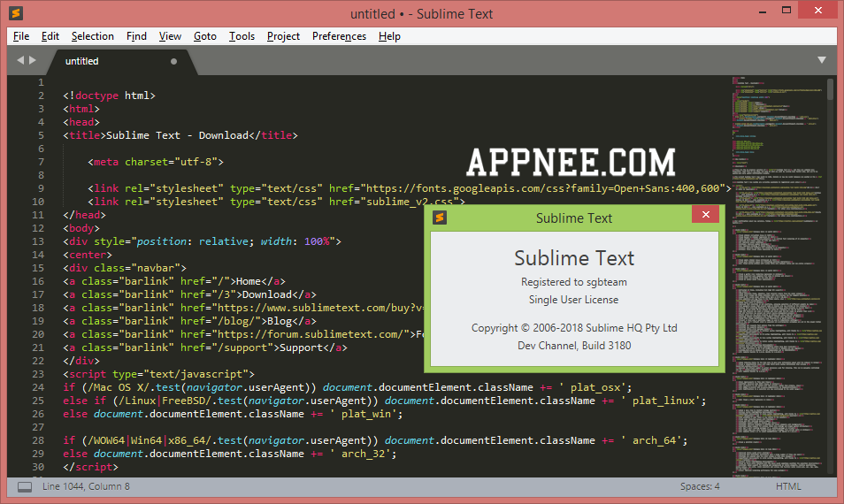The image size is (844, 504).
Task: Open the View menu
Action: tap(170, 36)
